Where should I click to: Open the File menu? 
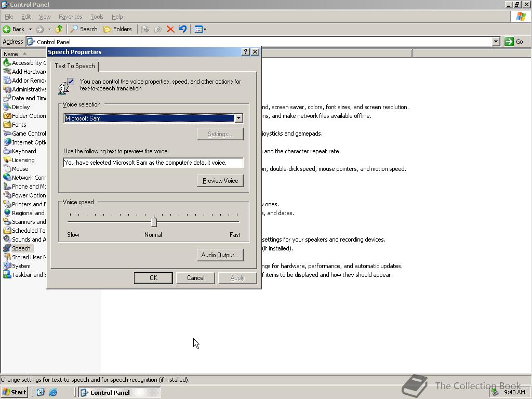click(x=9, y=17)
